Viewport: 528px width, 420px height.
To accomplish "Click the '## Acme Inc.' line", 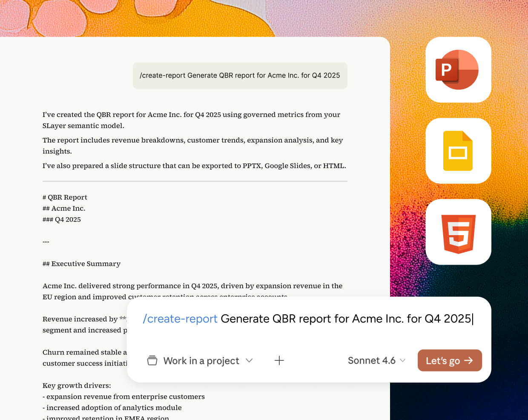I will [x=64, y=208].
